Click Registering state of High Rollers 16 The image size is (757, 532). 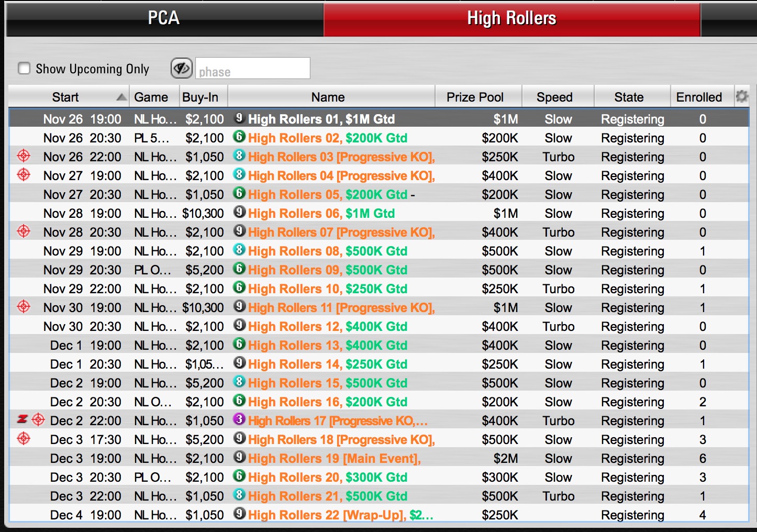pyautogui.click(x=632, y=402)
